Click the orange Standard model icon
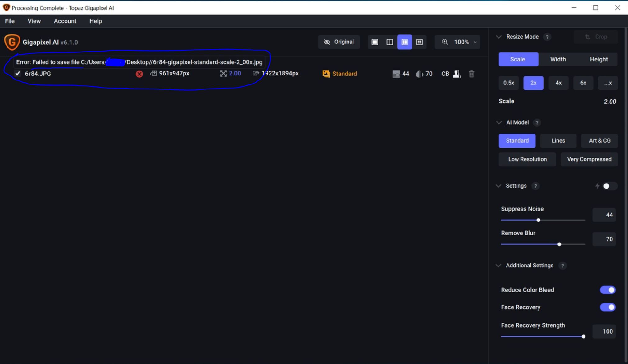 [326, 74]
